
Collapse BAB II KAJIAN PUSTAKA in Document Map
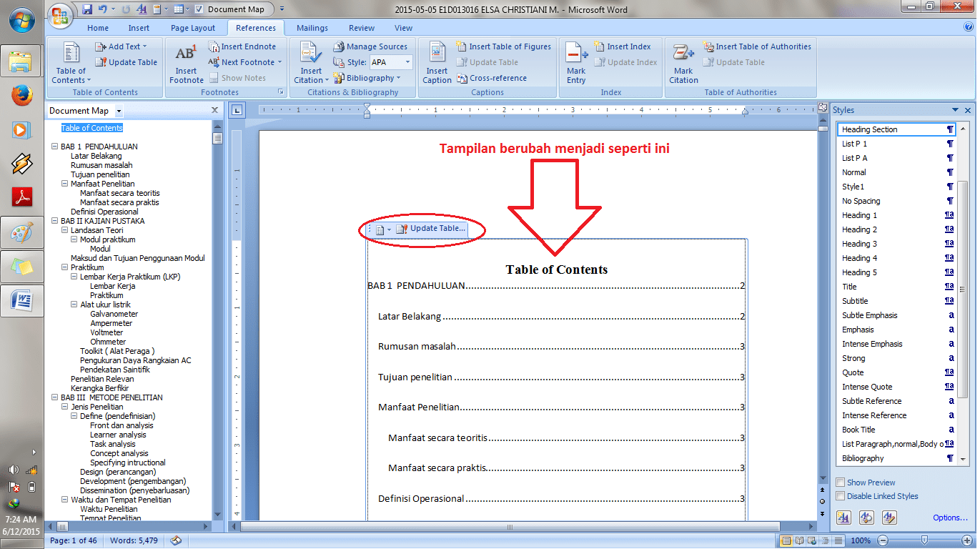tap(54, 221)
